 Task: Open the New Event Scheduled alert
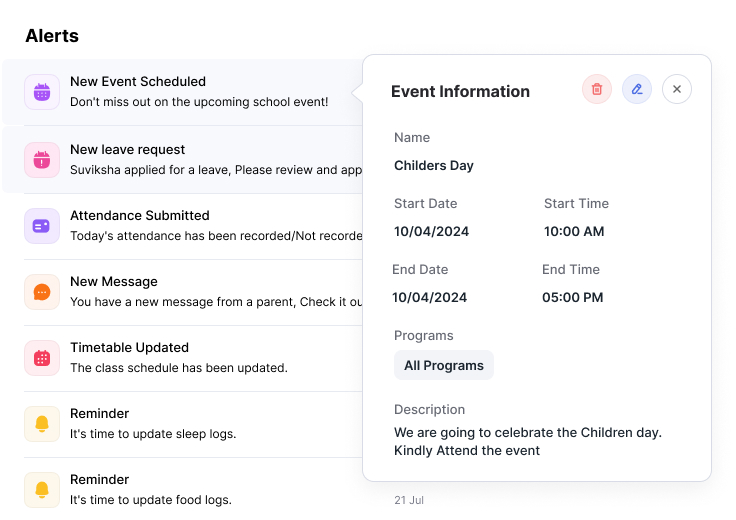click(x=138, y=82)
